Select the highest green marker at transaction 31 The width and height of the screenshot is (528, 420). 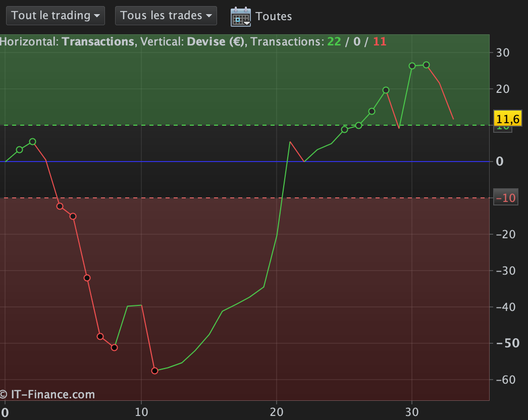point(427,65)
